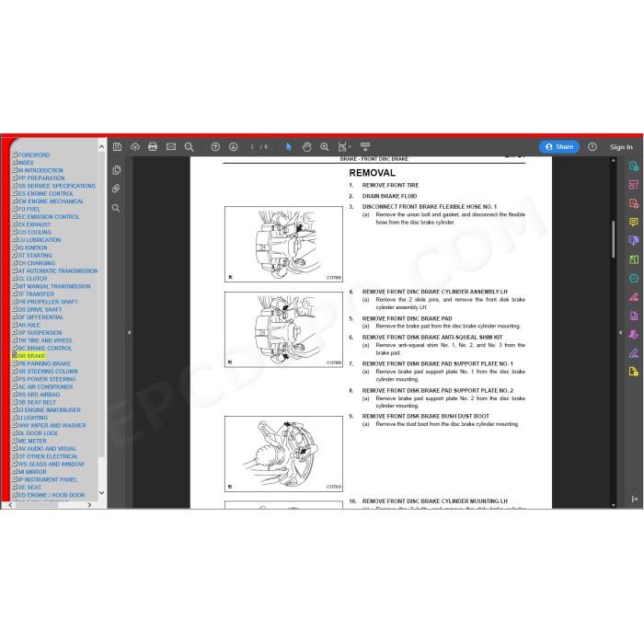Viewport: 644px width, 644px height.
Task: Open the purple PDF file tool icon
Action: pyautogui.click(x=633, y=316)
